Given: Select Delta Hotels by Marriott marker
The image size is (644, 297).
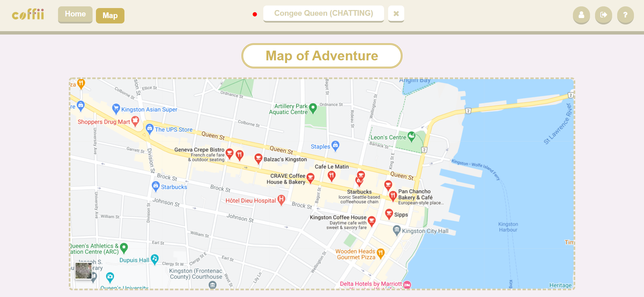Looking at the screenshot, I should (x=407, y=285).
